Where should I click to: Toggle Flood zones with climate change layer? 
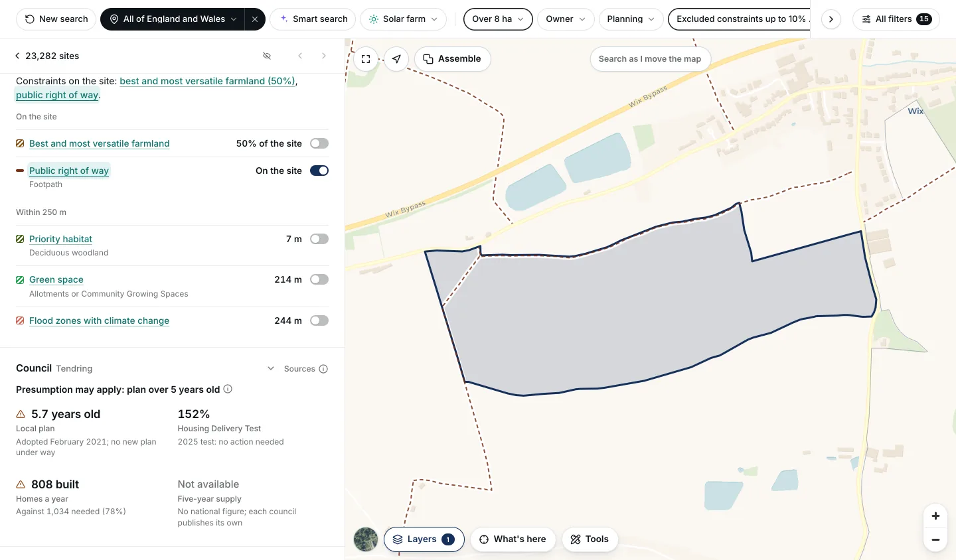(x=319, y=320)
